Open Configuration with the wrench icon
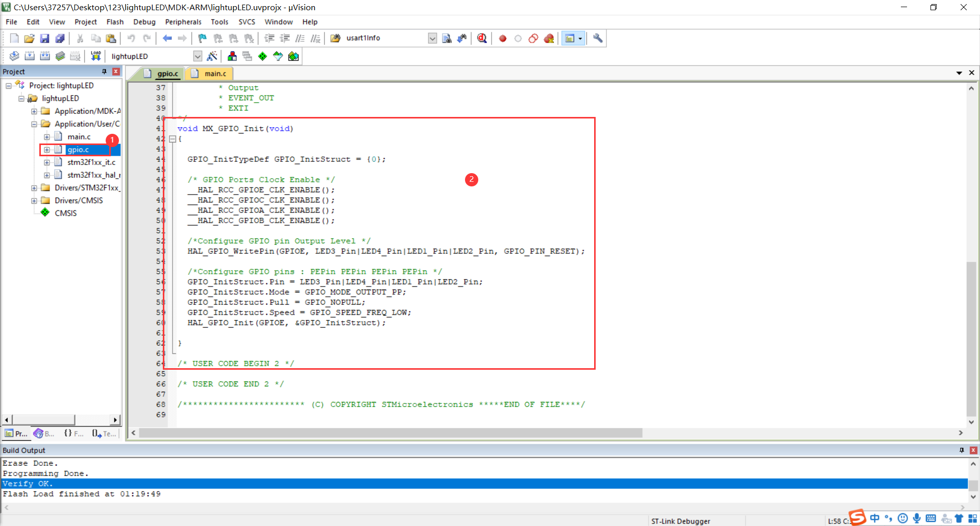Viewport: 980px width, 526px height. click(598, 38)
